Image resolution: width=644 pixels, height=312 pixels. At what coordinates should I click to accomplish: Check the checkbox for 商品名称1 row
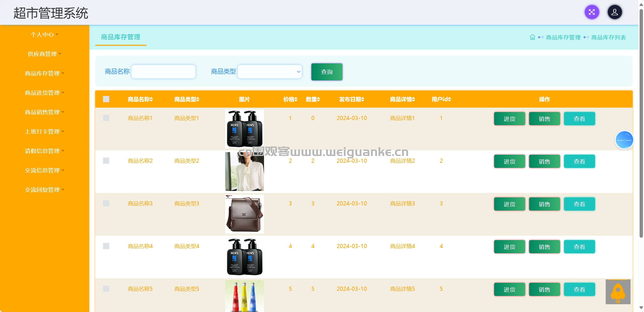(106, 118)
